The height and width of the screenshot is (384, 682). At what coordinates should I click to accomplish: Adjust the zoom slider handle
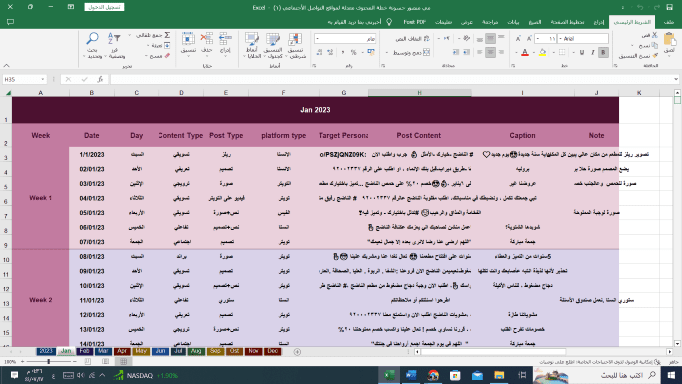[48, 361]
